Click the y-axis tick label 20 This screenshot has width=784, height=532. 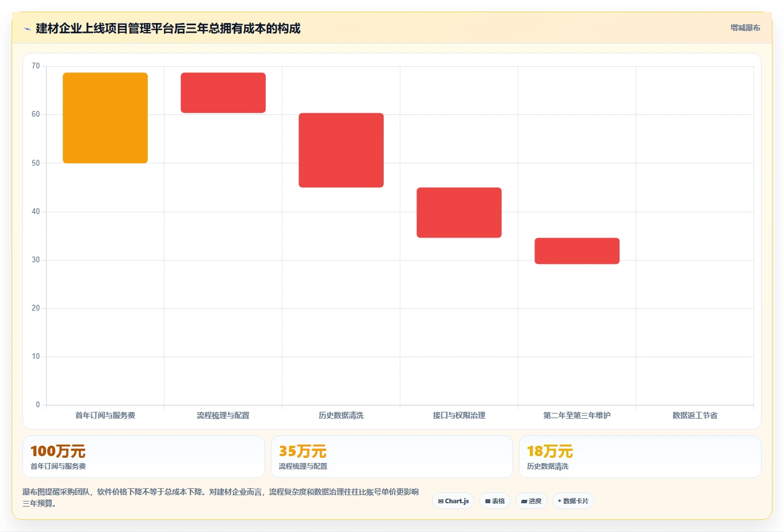[36, 308]
